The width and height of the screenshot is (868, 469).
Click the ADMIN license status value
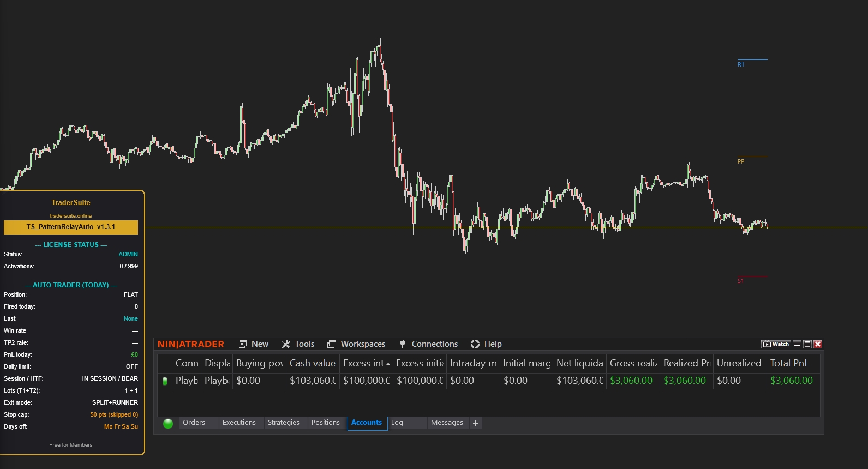coord(128,254)
